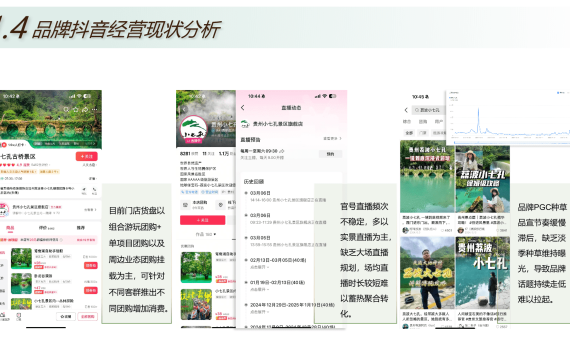Tap the search icon on scenic photo header

point(66,109)
